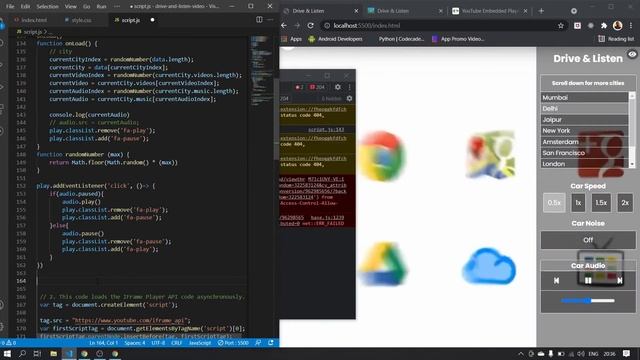
Task: Set car speed to 1.5x
Action: coord(601,203)
